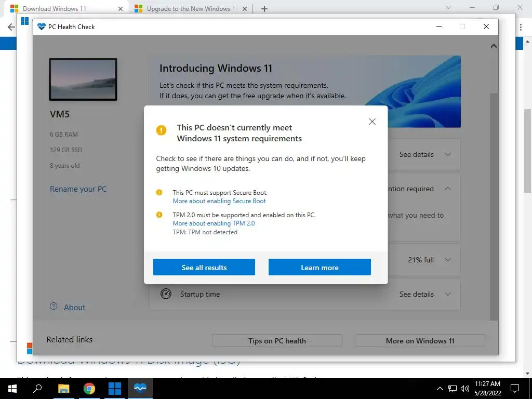532x399 pixels.
Task: Show hidden system tray icons
Action: coord(440,389)
